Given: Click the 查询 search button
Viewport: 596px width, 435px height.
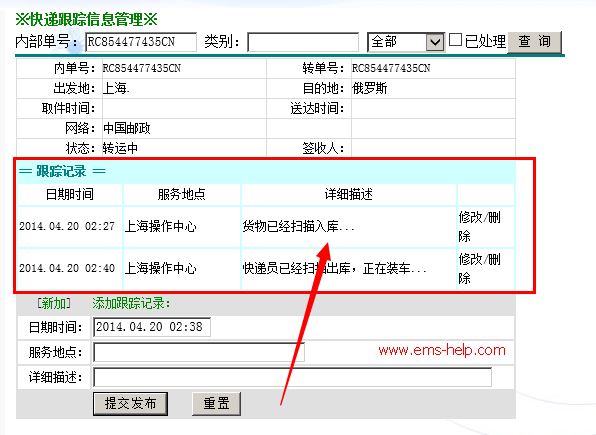Looking at the screenshot, I should pyautogui.click(x=534, y=41).
